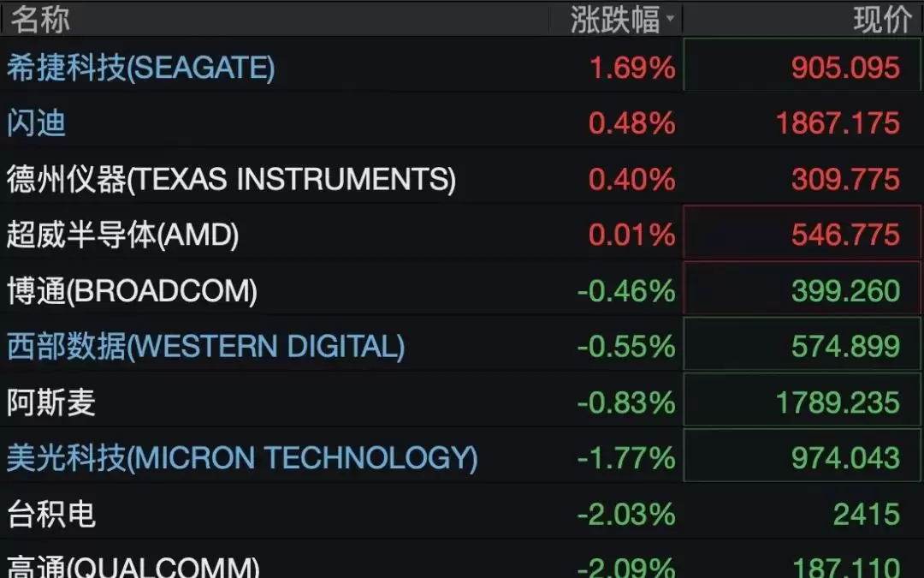Open 美光科技(MICRON TECHNOLOGY) stock link
The height and width of the screenshot is (578, 924).
click(242, 457)
